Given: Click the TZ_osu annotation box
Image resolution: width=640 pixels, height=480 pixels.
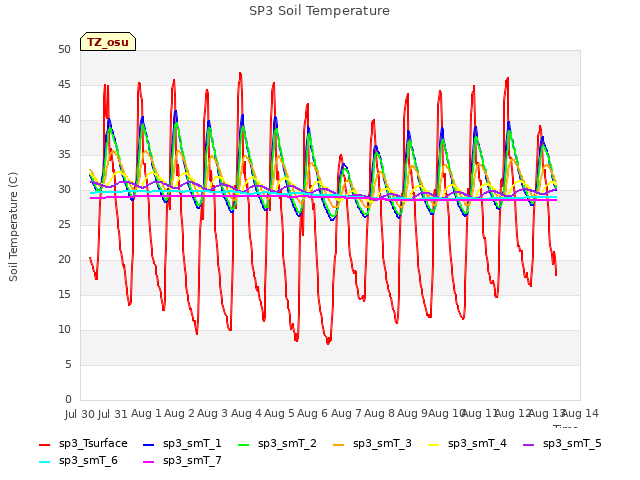Looking at the screenshot, I should pos(108,42).
